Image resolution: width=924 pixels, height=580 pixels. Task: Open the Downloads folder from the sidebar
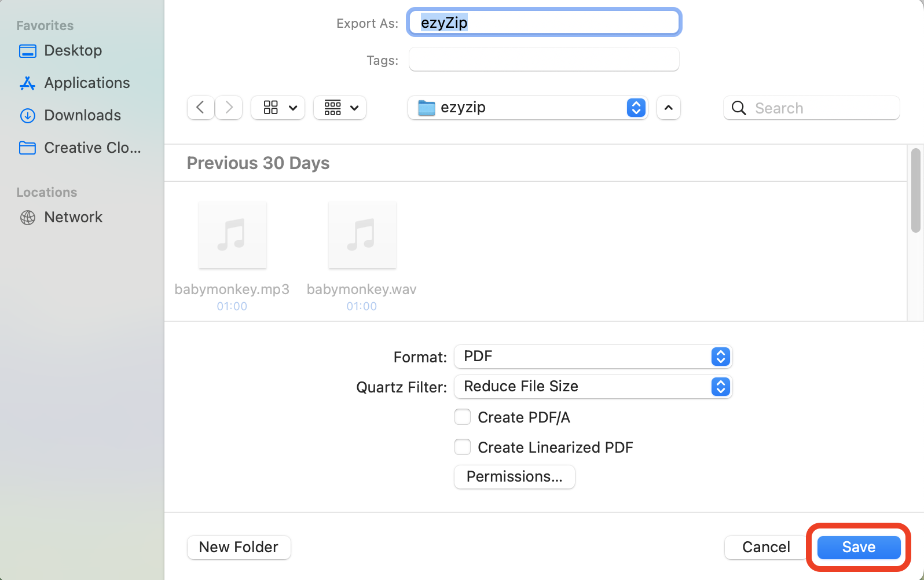click(82, 115)
